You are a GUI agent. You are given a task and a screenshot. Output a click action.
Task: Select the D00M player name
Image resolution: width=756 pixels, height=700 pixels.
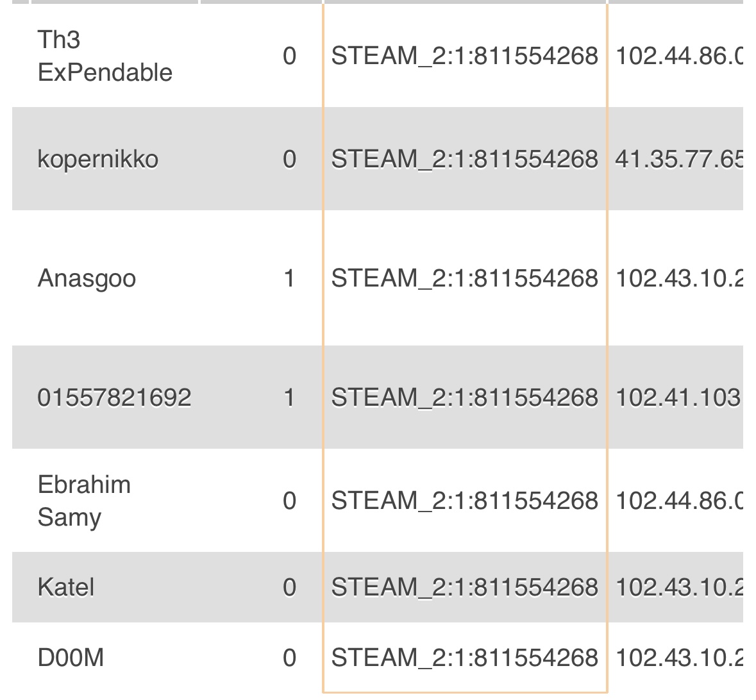pyautogui.click(x=71, y=658)
